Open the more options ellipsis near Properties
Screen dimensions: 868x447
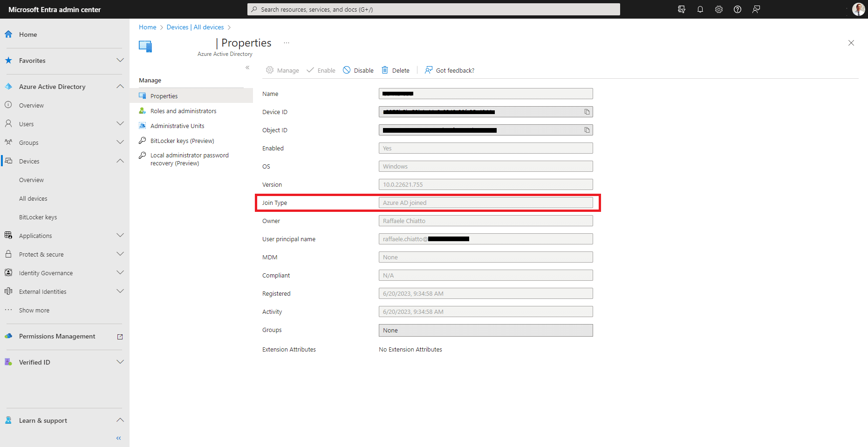(x=287, y=43)
